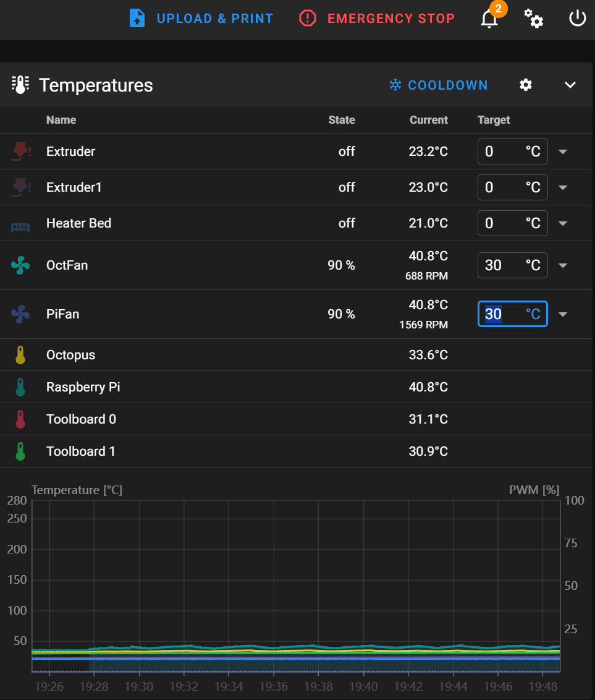Click the Toolboard 1 sensor name
595x700 pixels.
point(81,451)
